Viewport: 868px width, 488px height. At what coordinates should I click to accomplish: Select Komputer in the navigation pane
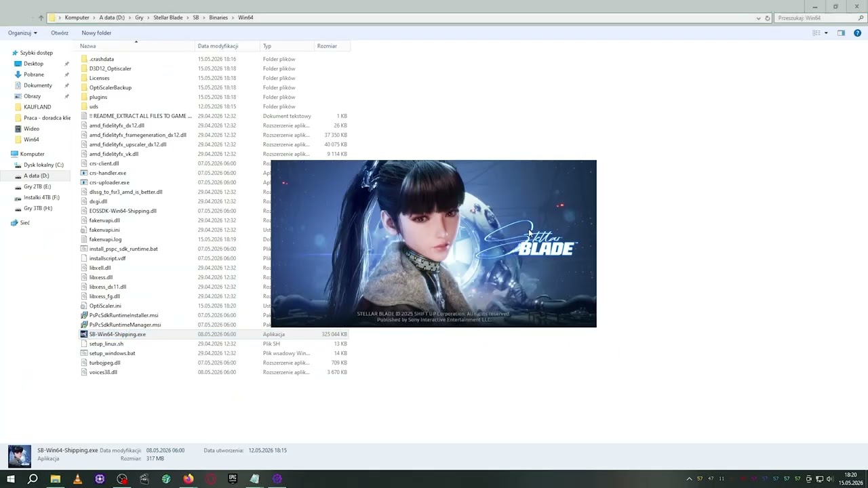pyautogui.click(x=32, y=154)
